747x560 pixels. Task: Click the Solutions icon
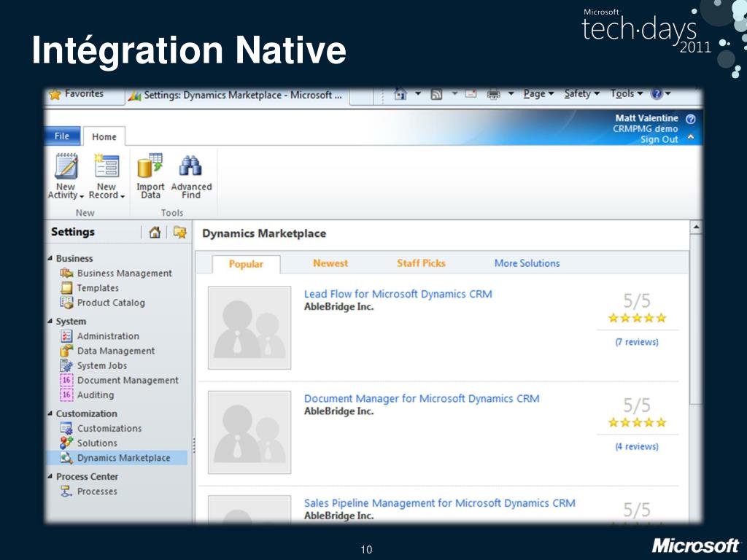pyautogui.click(x=66, y=443)
